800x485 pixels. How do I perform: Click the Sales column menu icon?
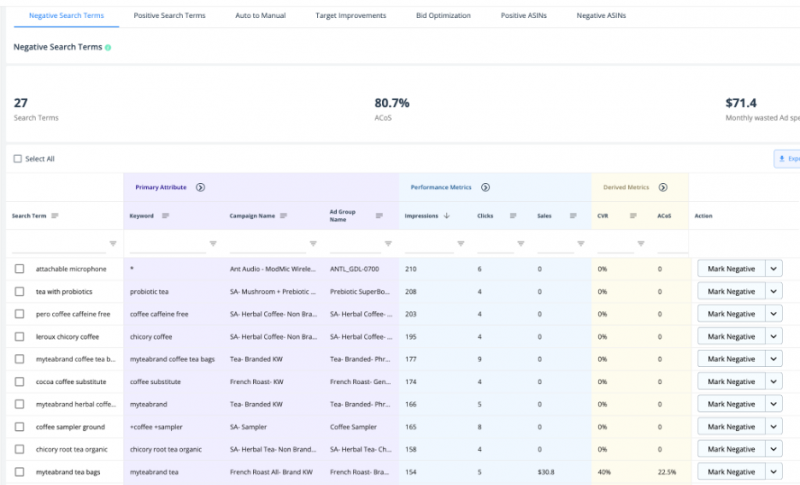[573, 215]
